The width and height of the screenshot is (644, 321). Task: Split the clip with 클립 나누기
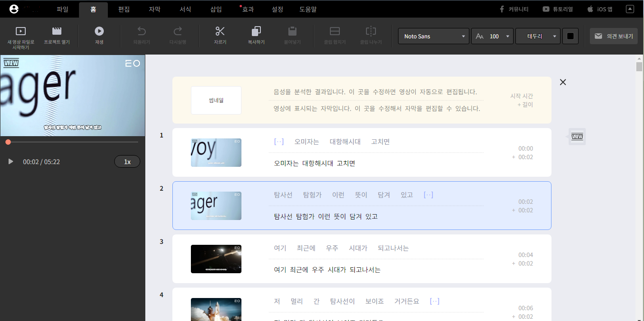[x=371, y=36]
